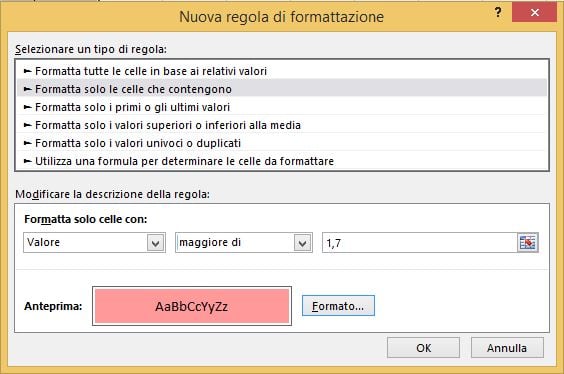Viewport: 564px width, 374px height.
Task: Cancel with the Annulla button
Action: [x=507, y=347]
